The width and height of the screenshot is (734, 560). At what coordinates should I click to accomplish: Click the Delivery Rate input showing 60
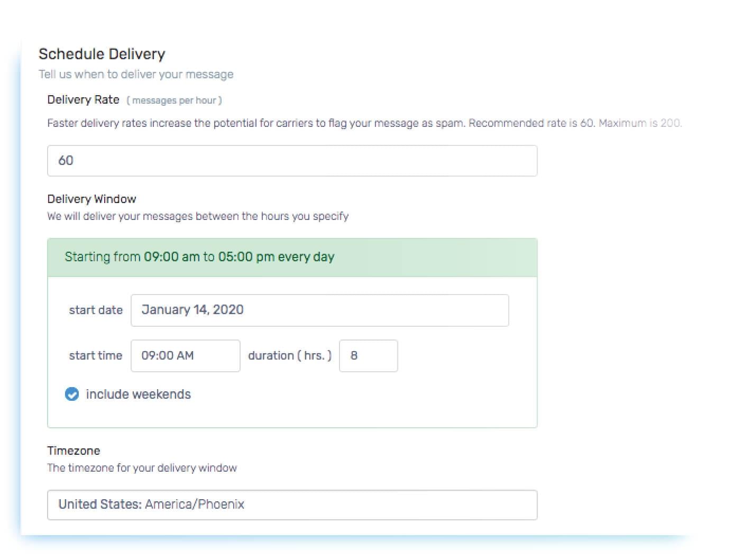[292, 160]
